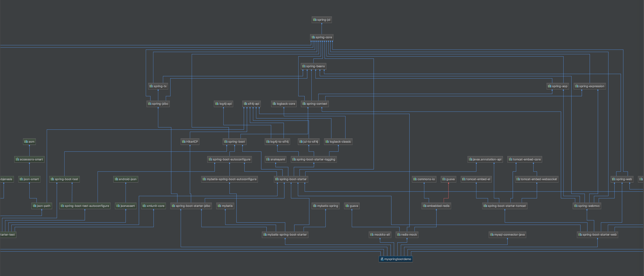Select the spring-boot-starter-tomcat node

pos(505,206)
